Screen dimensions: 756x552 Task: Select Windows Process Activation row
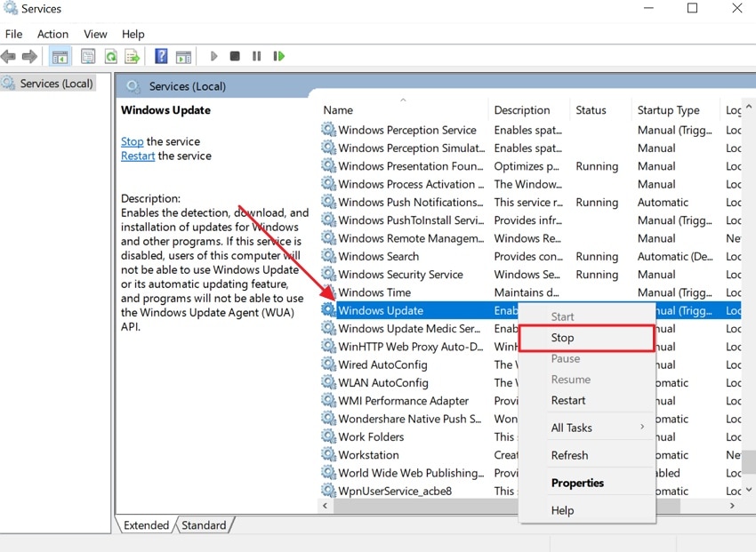[x=530, y=184]
